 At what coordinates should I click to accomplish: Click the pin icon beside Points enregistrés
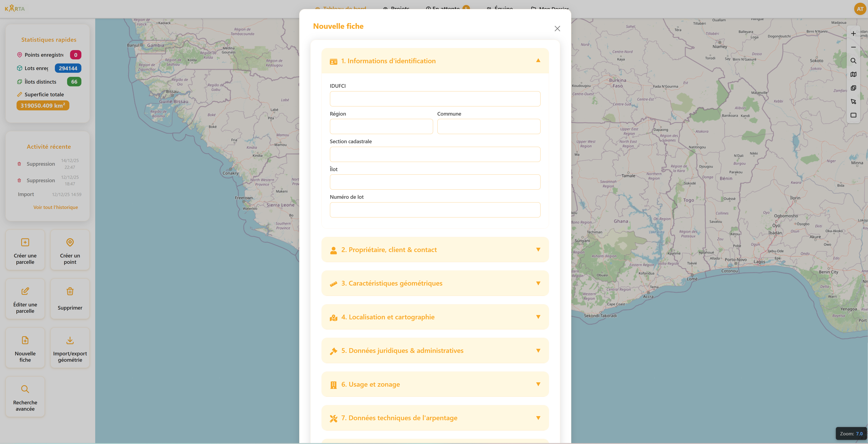[x=19, y=55]
